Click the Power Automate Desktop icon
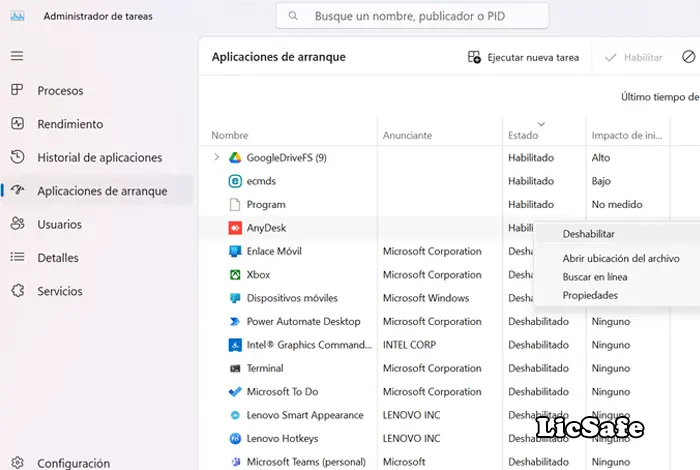 pyautogui.click(x=235, y=321)
